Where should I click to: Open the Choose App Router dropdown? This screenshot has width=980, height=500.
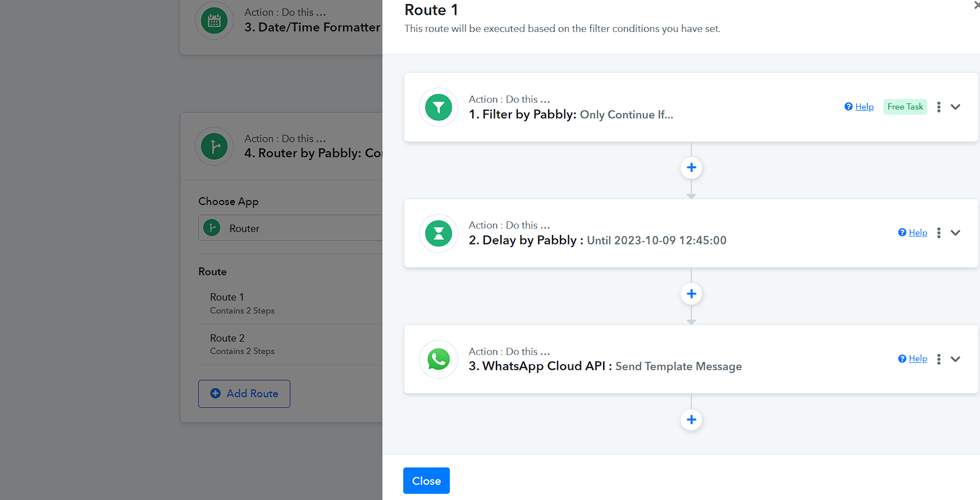pos(290,228)
